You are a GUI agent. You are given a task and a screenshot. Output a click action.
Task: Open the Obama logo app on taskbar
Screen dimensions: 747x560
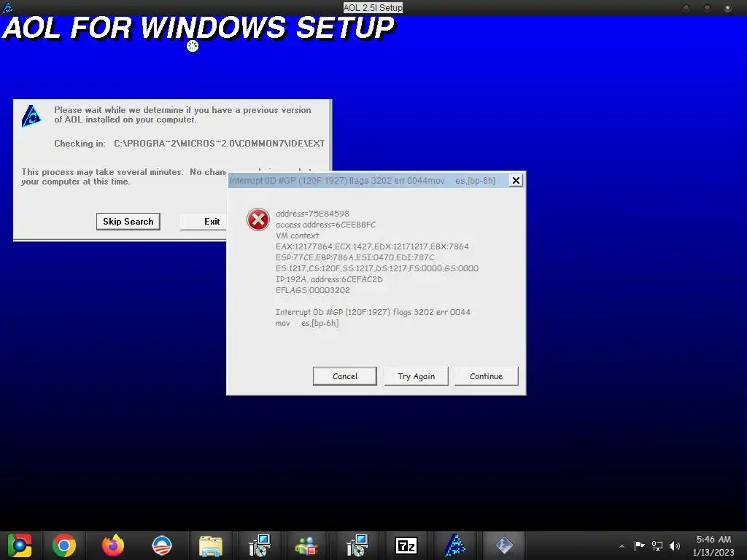tap(161, 545)
